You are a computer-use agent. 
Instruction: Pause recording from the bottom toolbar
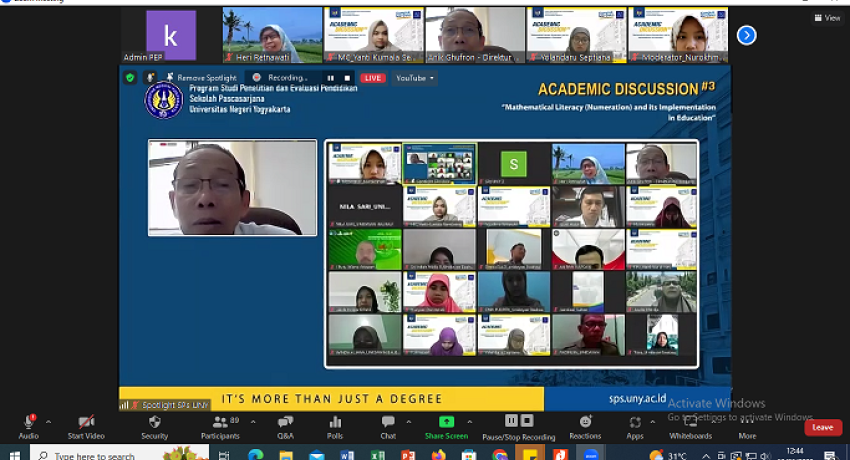pos(511,420)
